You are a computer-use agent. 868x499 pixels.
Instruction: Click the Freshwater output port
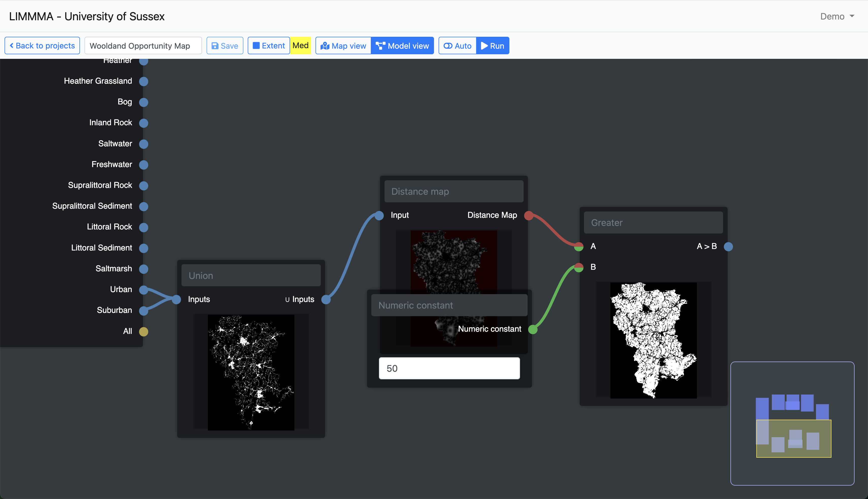click(143, 165)
